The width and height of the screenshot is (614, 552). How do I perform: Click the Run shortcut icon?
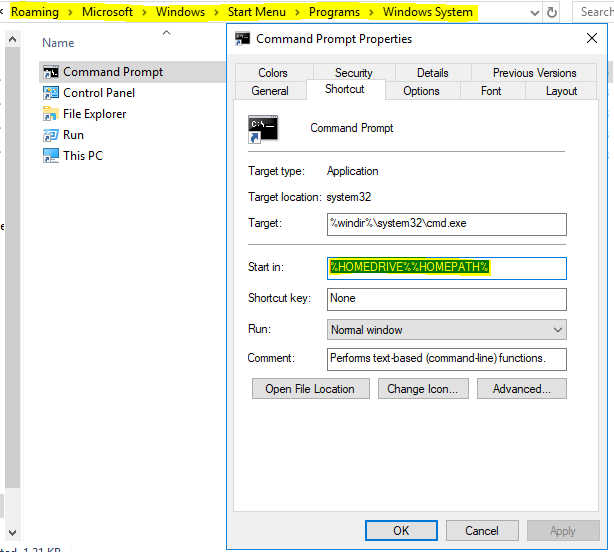[x=51, y=135]
